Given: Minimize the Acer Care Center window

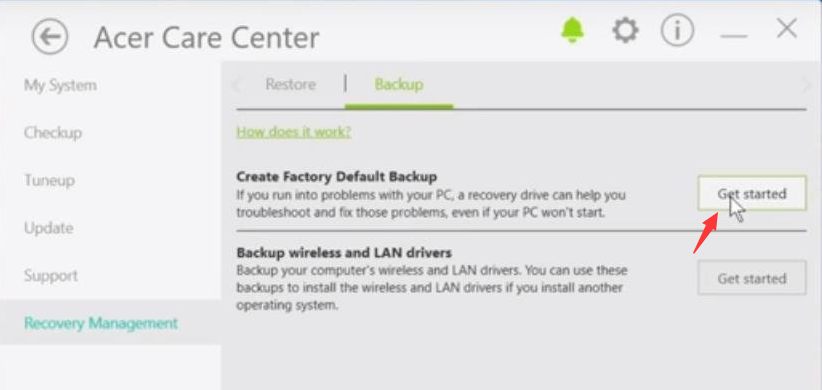Looking at the screenshot, I should coord(734,36).
